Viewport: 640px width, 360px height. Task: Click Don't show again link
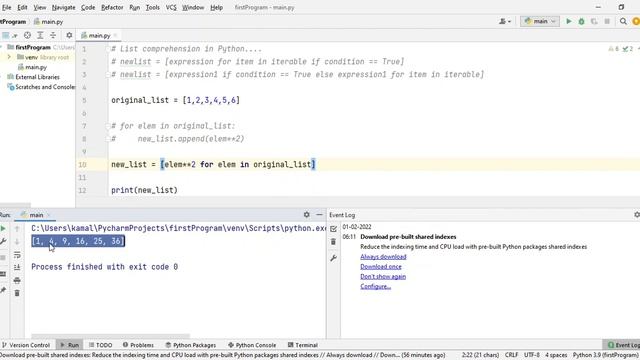coord(383,276)
